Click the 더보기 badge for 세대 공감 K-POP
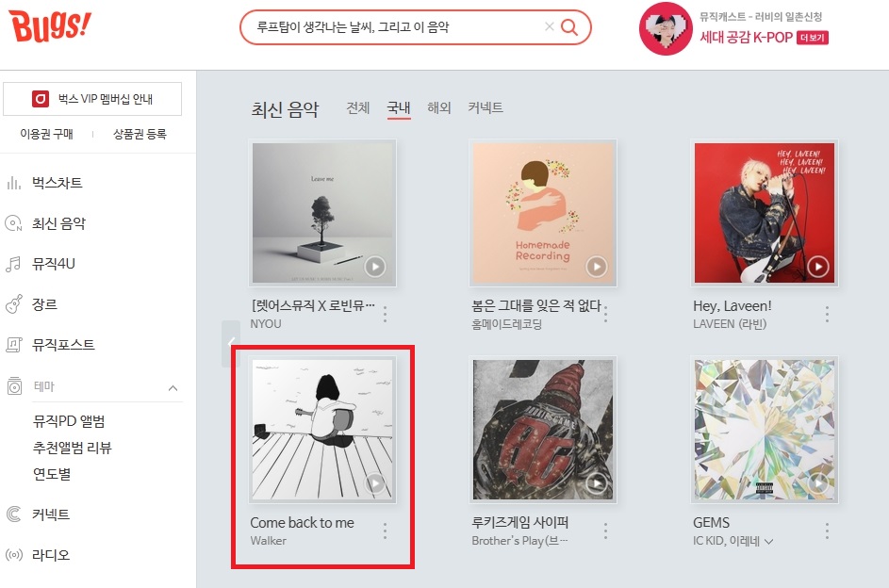The width and height of the screenshot is (889, 588). [813, 38]
